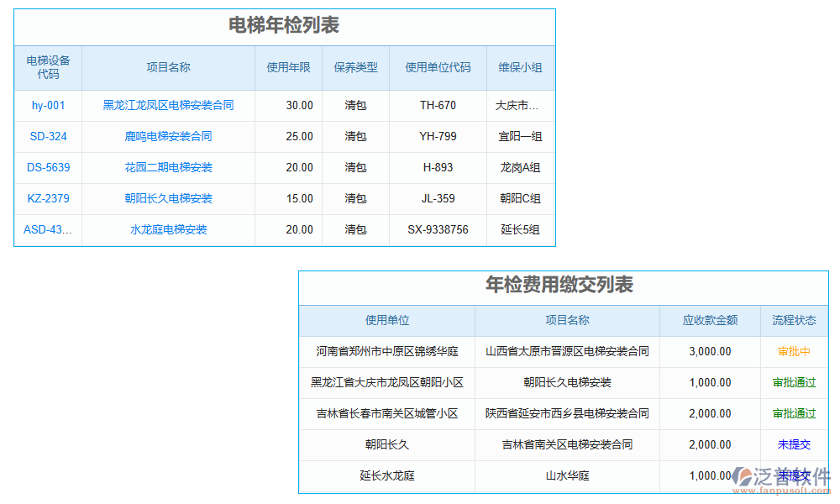Select the KZ-2379 device code
Screen dimensions: 840x504
47,198
